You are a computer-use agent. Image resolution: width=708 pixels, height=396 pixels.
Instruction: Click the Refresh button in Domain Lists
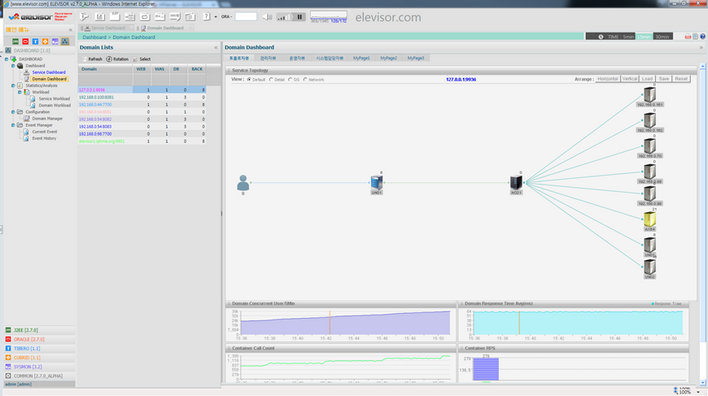(93, 59)
